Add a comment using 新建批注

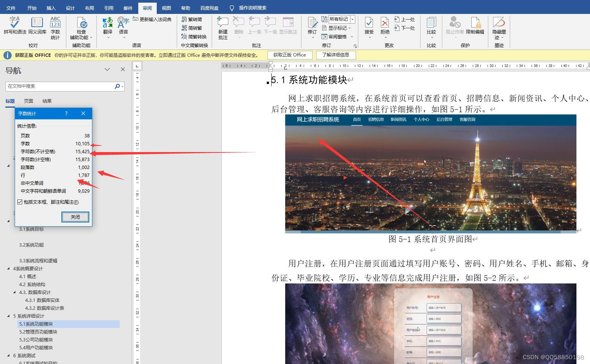(x=223, y=28)
